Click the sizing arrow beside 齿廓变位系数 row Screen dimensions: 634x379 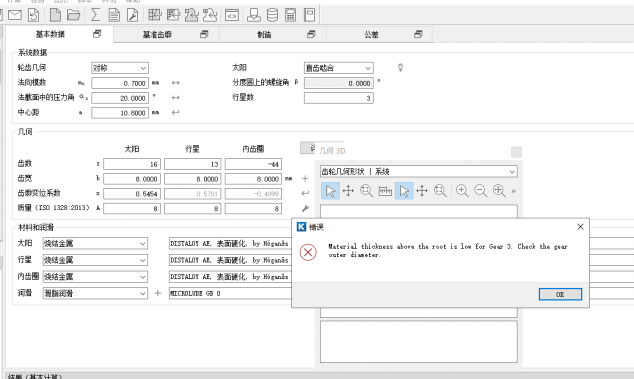[305, 193]
